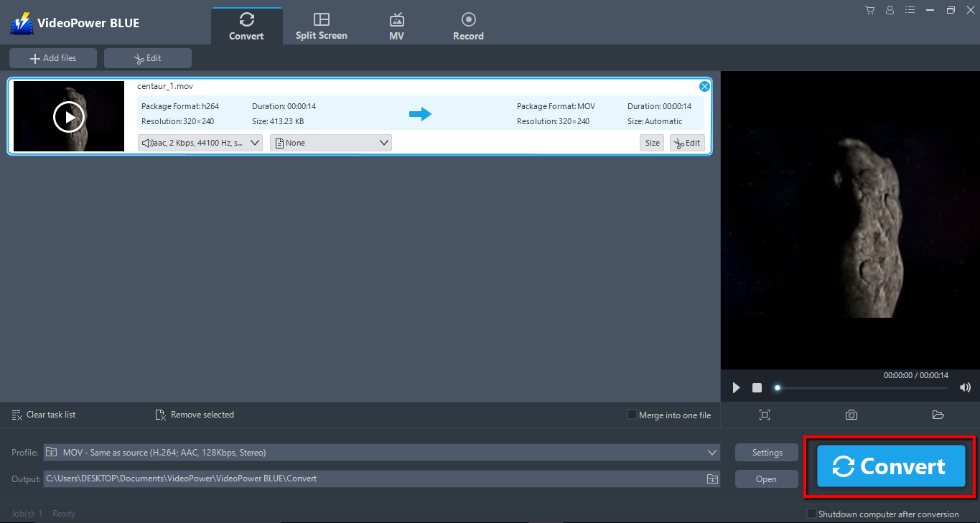The width and height of the screenshot is (980, 523).
Task: Switch the preview to fullscreen
Action: 764,415
